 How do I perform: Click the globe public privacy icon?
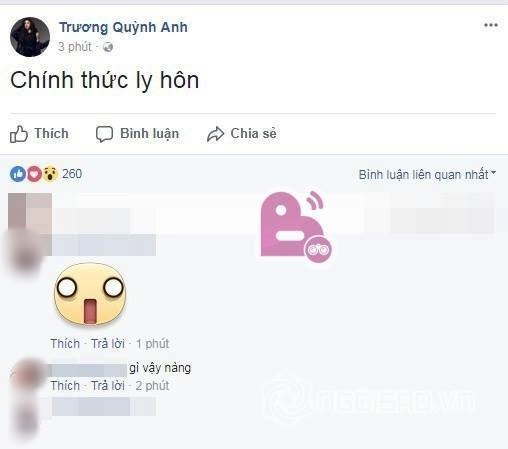(108, 47)
